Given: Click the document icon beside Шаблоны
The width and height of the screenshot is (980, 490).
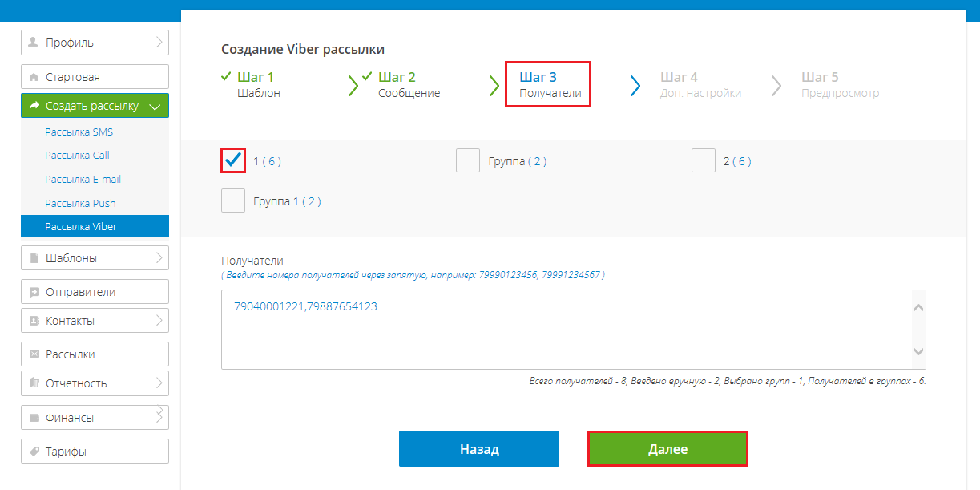Looking at the screenshot, I should point(34,259).
